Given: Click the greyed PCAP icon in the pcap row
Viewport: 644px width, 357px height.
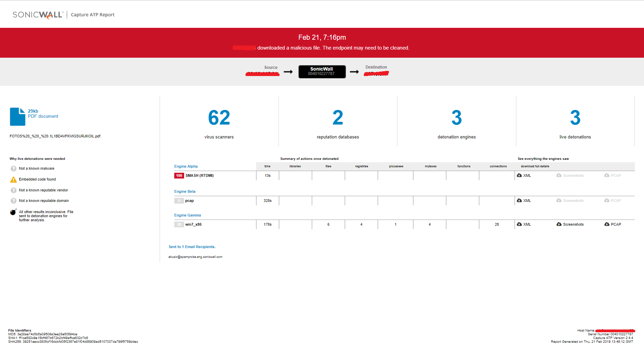Looking at the screenshot, I should [607, 201].
